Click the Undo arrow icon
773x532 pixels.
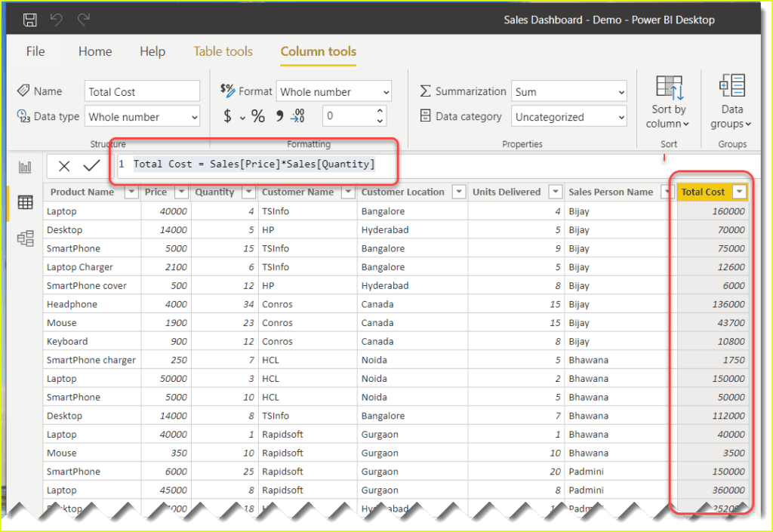57,20
